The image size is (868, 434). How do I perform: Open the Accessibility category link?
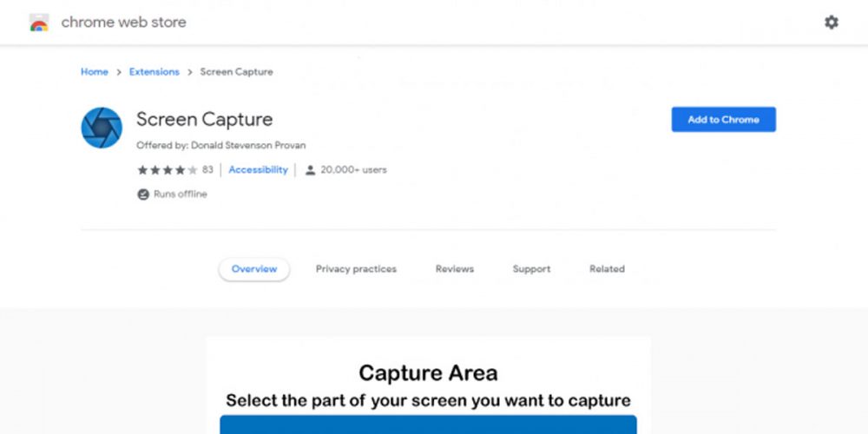pos(258,170)
